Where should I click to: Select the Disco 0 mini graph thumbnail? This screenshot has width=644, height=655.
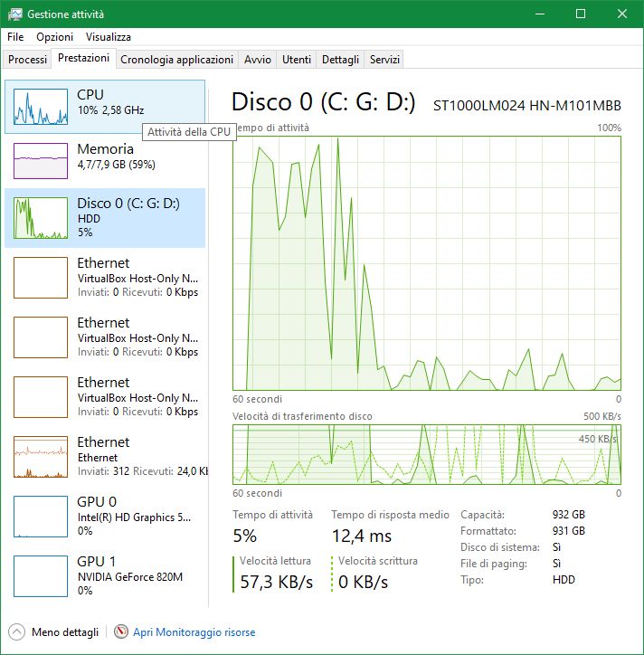(41, 218)
